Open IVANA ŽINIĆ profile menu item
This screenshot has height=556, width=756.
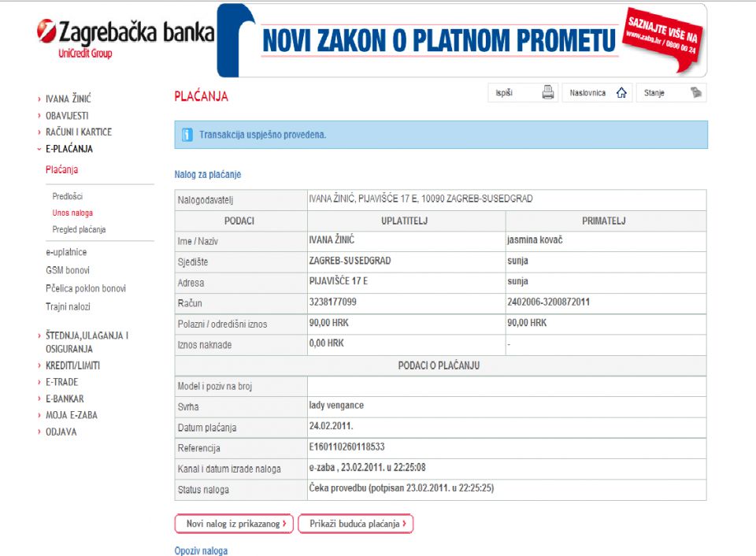click(68, 99)
